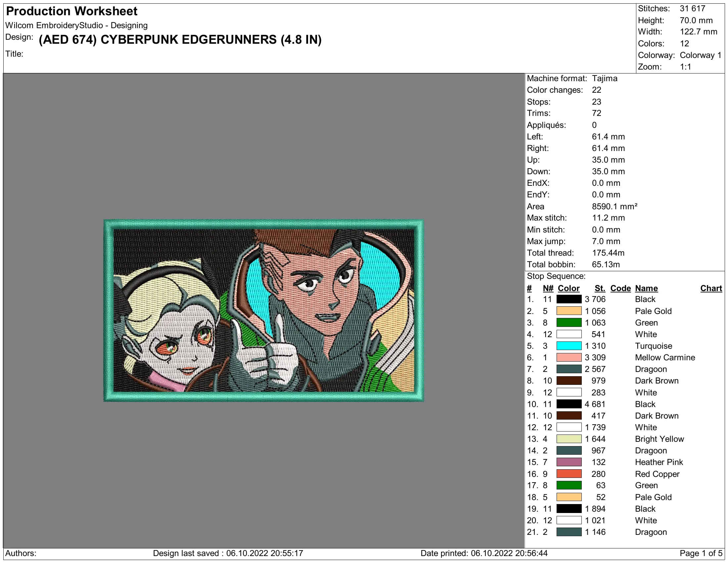Click the 'Production Worksheet' heading

[x=72, y=11]
